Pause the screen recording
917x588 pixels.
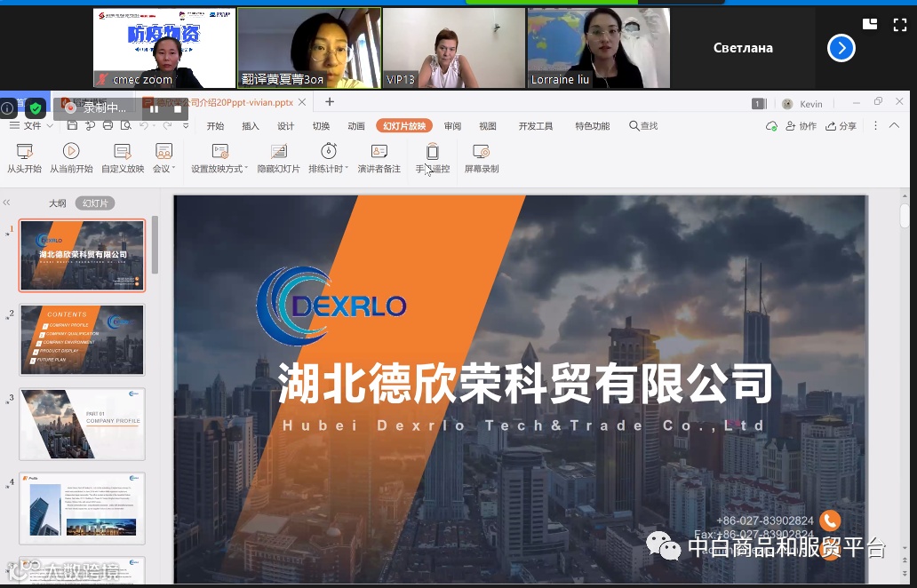point(155,108)
